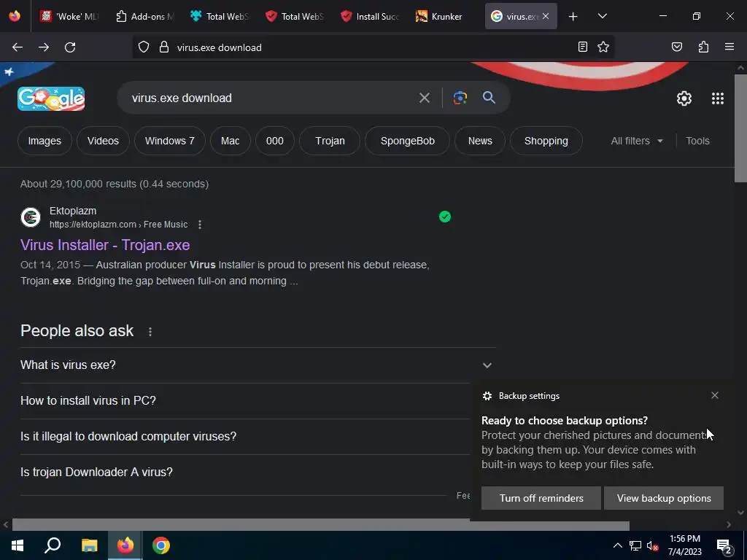Click the Ektoplazm site favicon

click(x=31, y=217)
